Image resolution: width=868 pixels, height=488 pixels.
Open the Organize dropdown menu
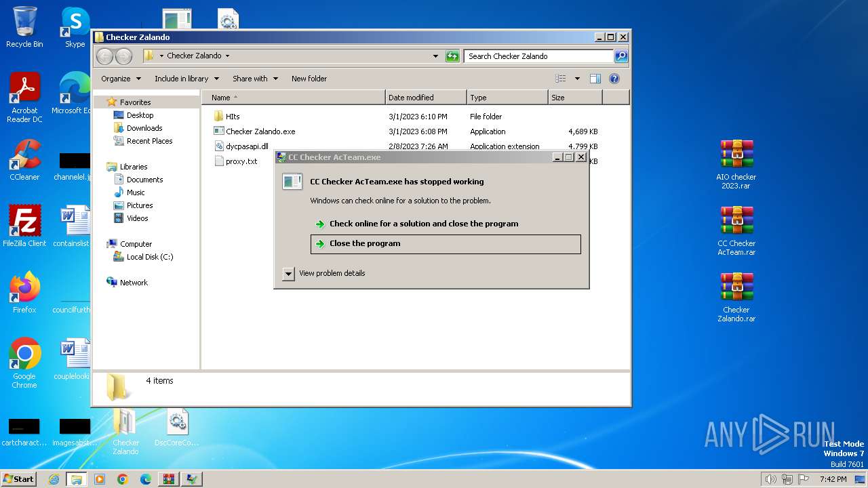click(121, 79)
